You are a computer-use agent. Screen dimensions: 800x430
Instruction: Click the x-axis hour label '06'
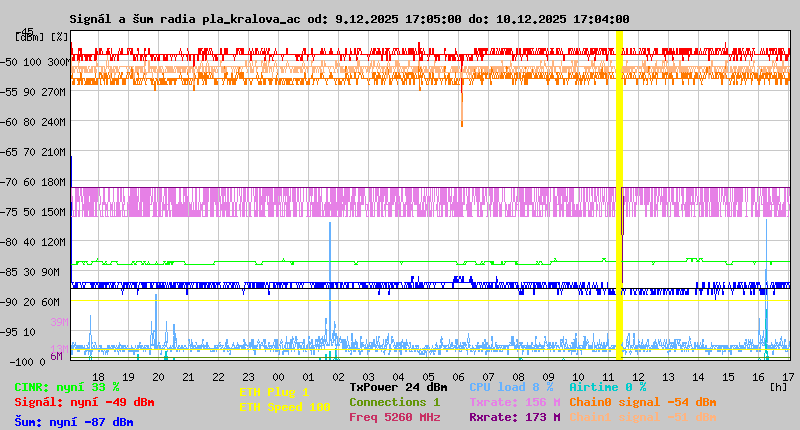[458, 377]
